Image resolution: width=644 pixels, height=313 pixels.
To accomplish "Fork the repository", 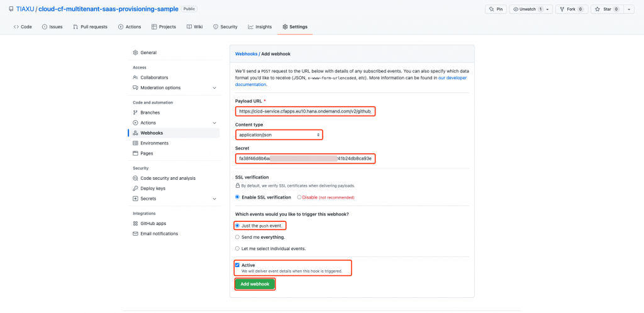I will pyautogui.click(x=572, y=9).
